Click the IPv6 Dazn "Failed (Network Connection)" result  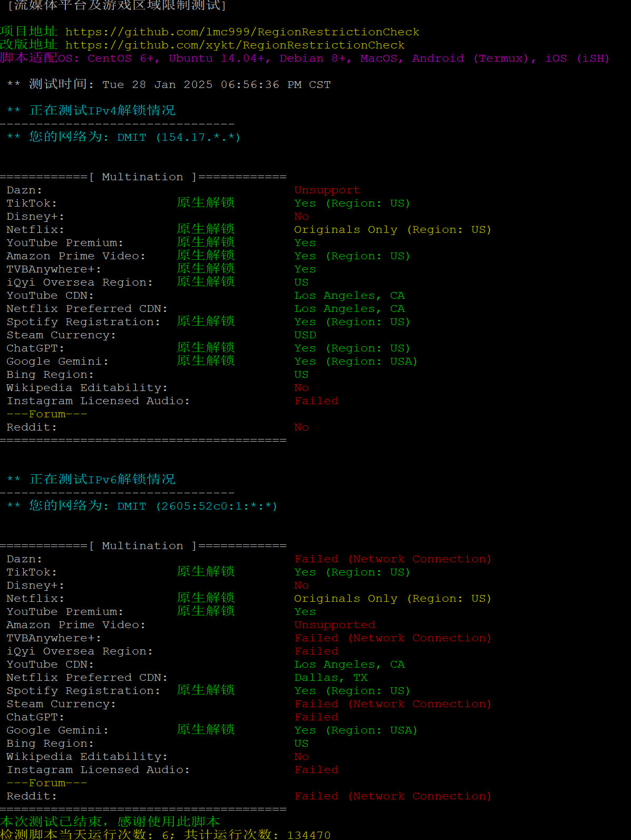[x=393, y=559]
